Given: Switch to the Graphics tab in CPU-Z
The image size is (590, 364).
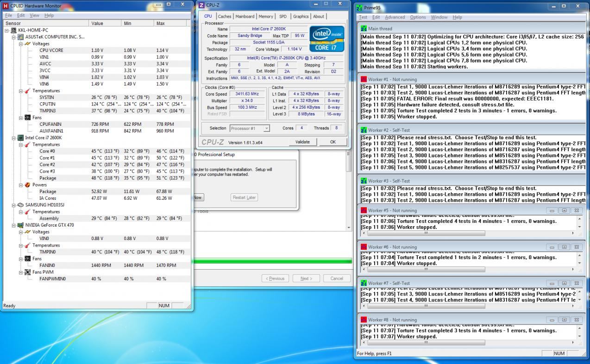Looking at the screenshot, I should click(301, 16).
